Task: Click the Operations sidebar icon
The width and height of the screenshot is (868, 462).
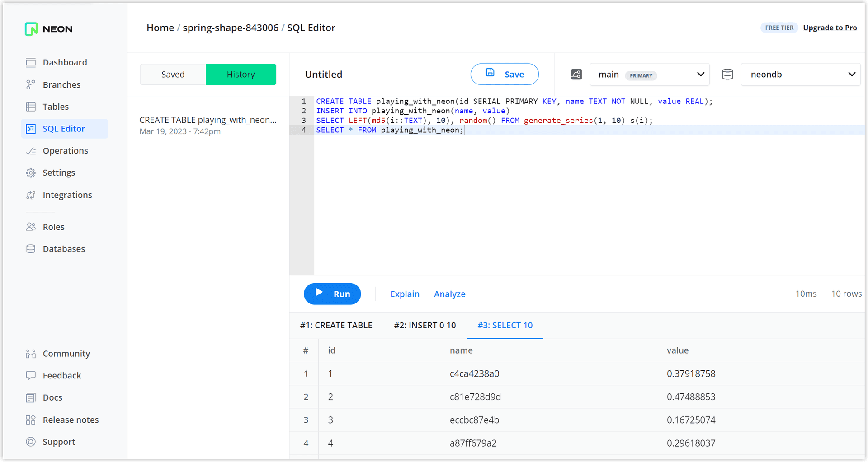Action: coord(31,151)
